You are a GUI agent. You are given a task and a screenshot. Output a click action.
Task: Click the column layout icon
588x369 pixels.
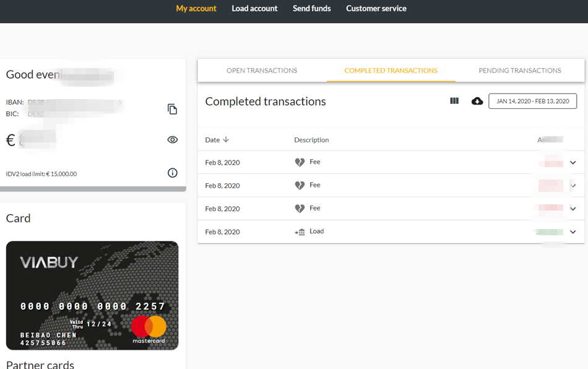(454, 101)
